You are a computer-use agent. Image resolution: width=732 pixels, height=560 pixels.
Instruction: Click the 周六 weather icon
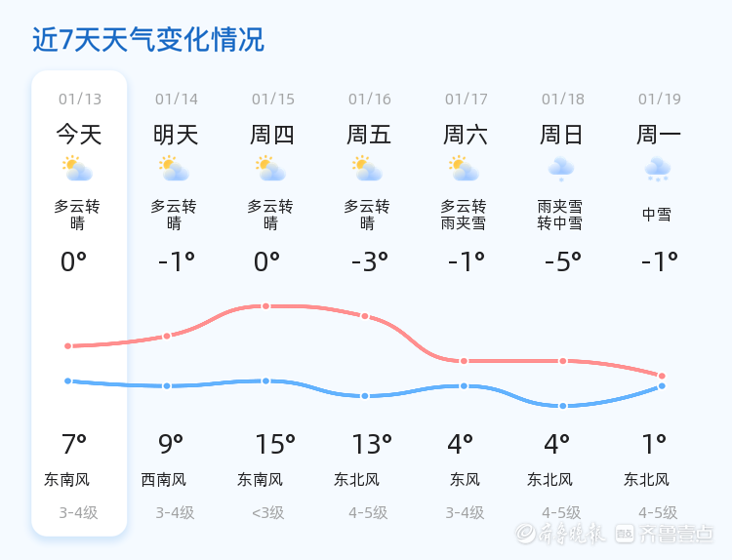coord(465,169)
